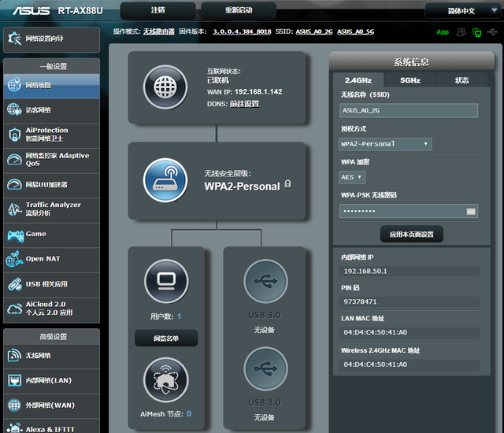Click the ASUS logo

31,11
